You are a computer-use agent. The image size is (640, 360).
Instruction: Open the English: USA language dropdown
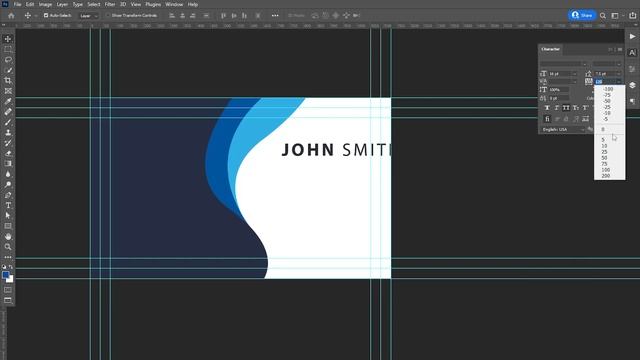tap(563, 129)
